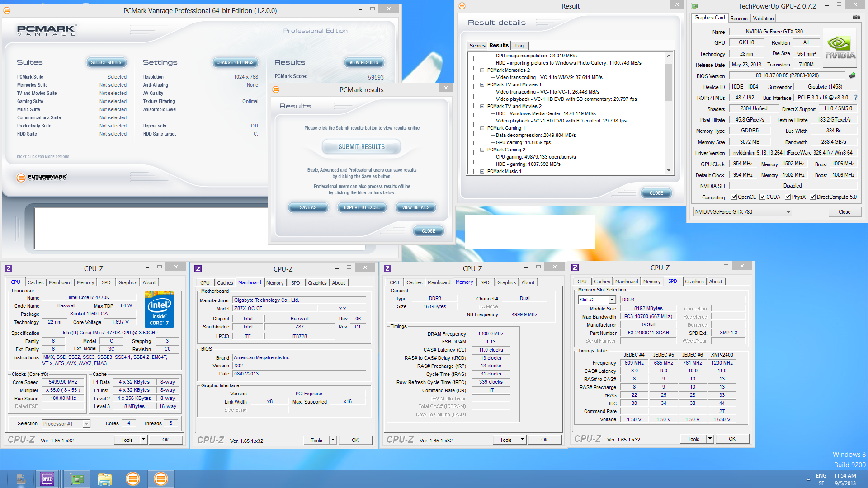
Task: Click GPU-Z camera screenshot icon
Action: pyautogui.click(x=856, y=18)
